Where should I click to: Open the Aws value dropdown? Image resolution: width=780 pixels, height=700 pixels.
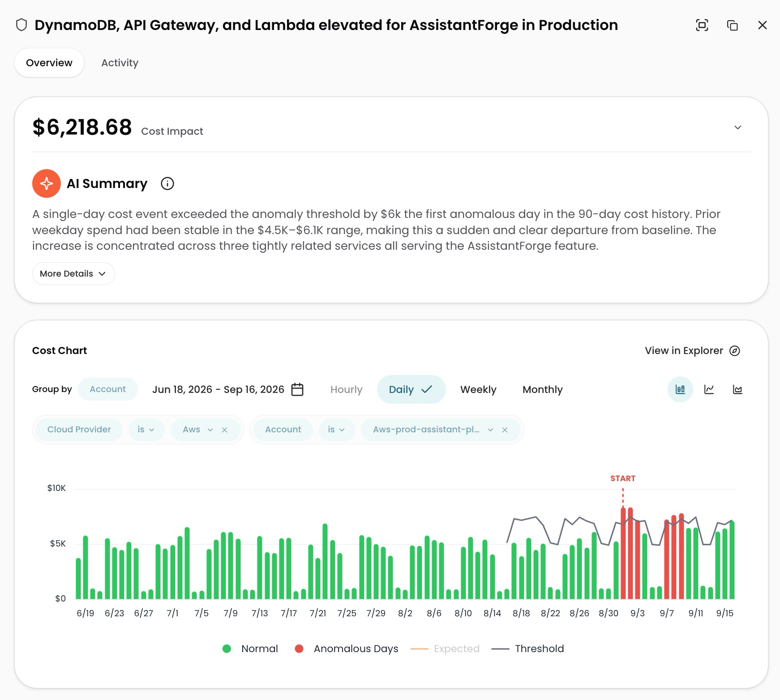coord(197,430)
